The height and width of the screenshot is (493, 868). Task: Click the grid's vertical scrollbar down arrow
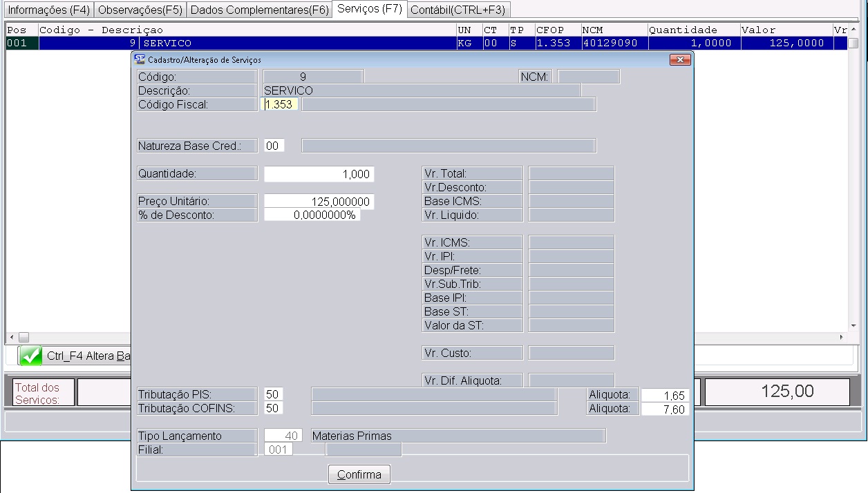point(853,326)
